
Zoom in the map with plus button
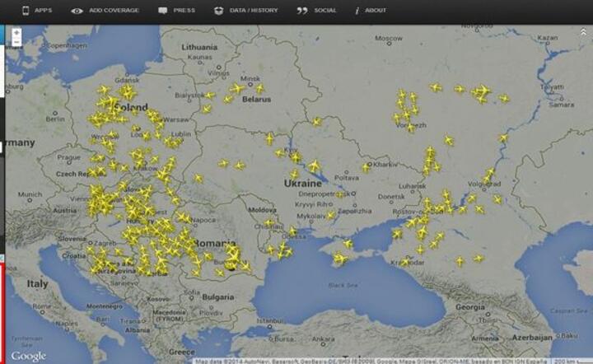click(16, 33)
